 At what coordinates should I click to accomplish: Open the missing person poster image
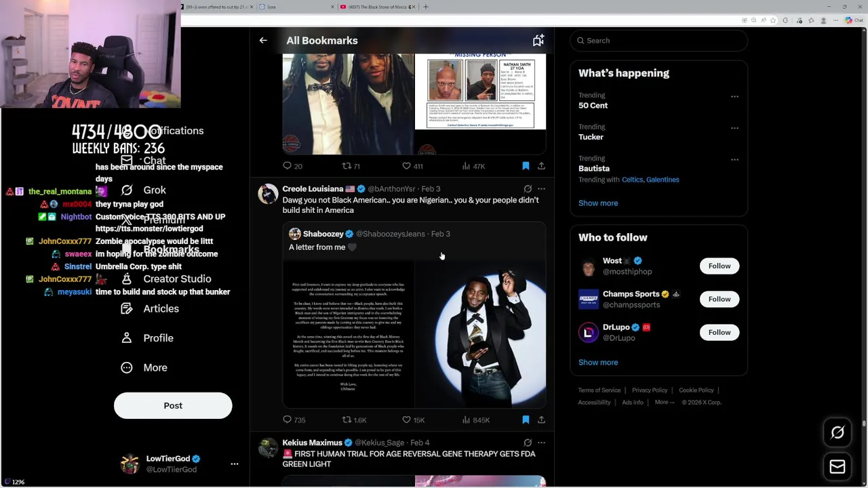click(x=480, y=91)
